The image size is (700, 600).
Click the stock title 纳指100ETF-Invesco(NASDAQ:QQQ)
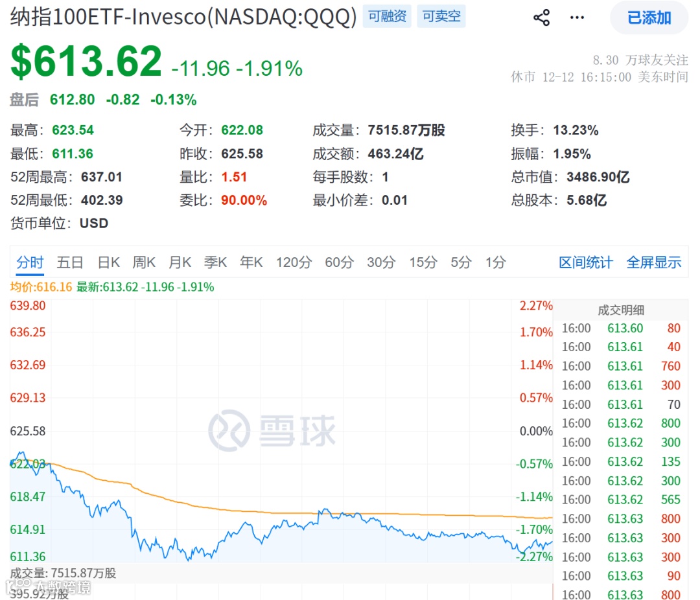[x=183, y=17]
